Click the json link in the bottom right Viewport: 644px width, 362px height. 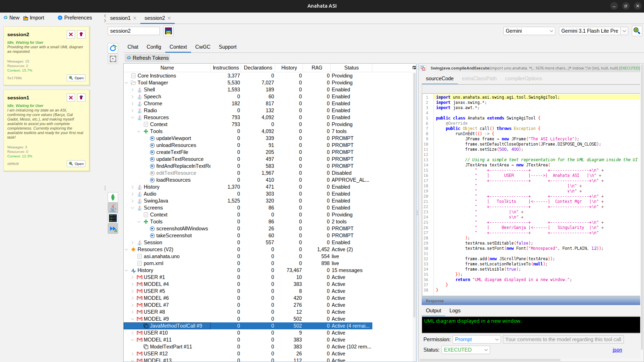coord(617,350)
